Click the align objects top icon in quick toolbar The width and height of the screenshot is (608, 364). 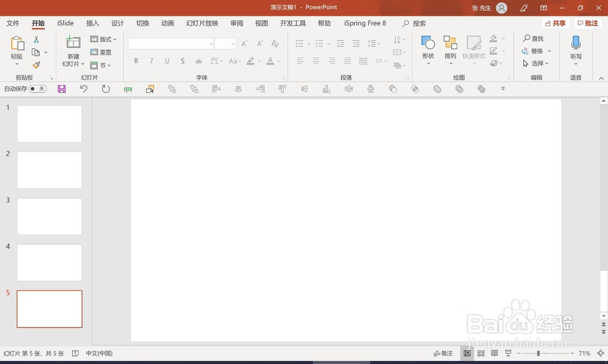click(x=282, y=89)
